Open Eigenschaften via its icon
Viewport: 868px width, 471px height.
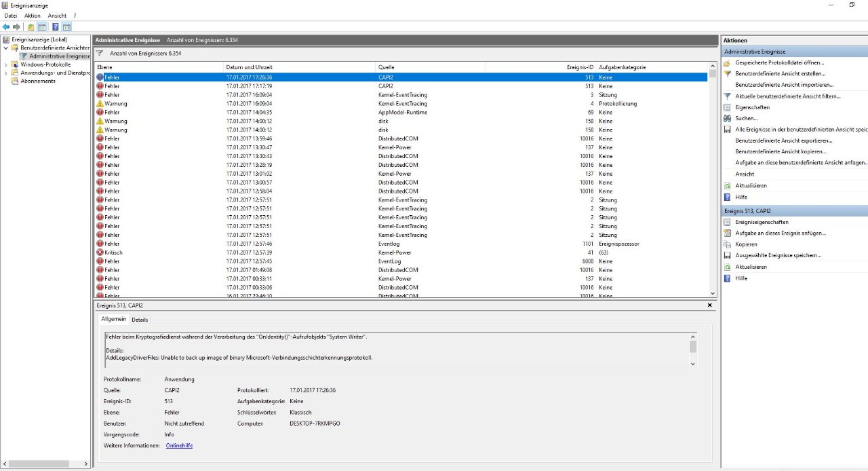[728, 107]
